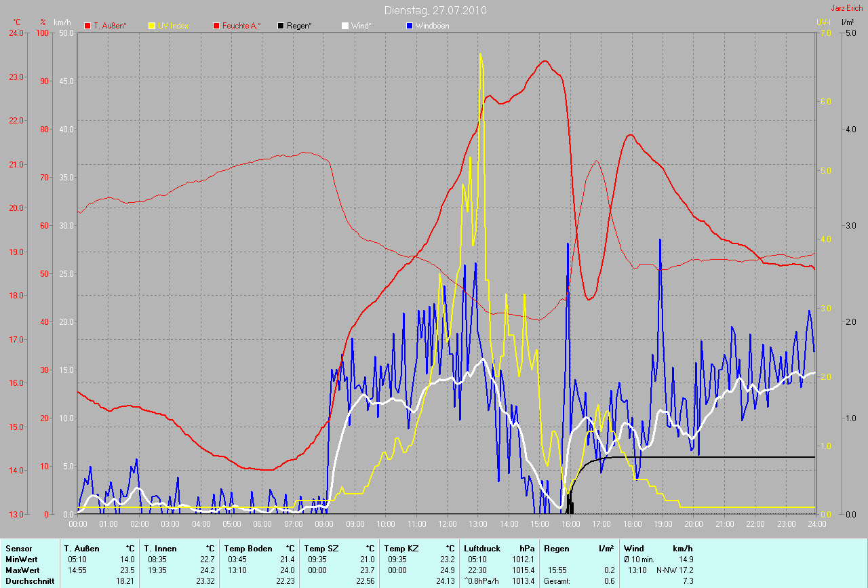Click the T. Außen maximum value "23.5"
Viewport: 868px width, 588px height.
point(127,570)
